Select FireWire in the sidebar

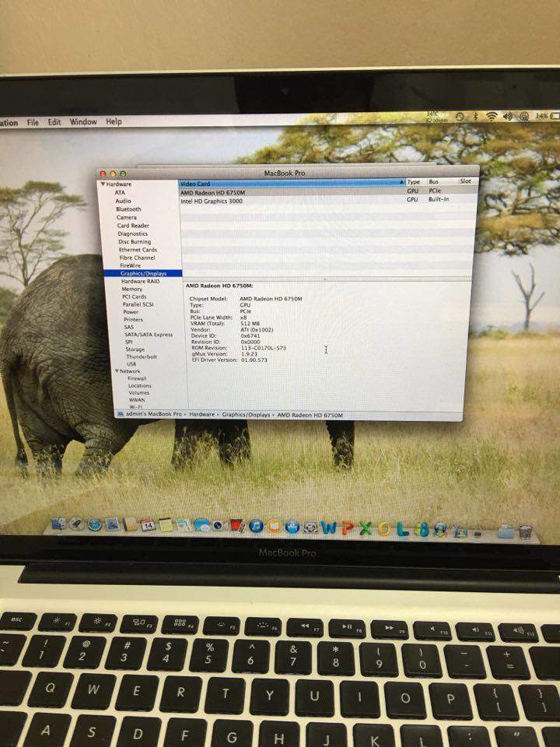click(x=130, y=265)
